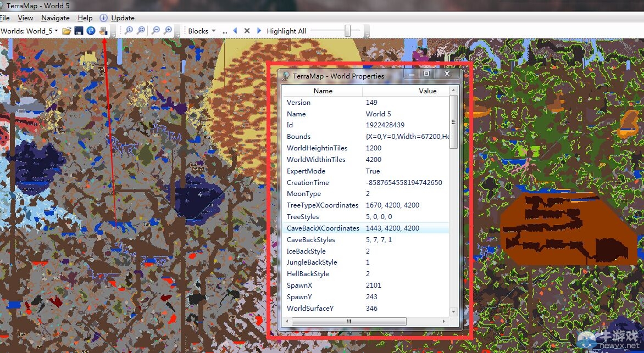Open the View menu
Viewport: 644px width, 353px height.
pos(25,18)
